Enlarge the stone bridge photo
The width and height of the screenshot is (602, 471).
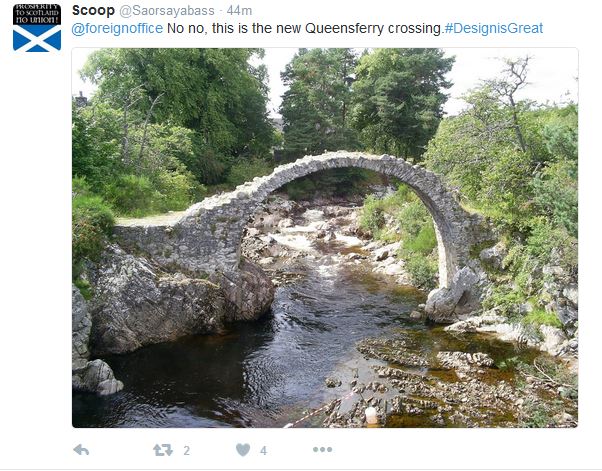(x=325, y=238)
